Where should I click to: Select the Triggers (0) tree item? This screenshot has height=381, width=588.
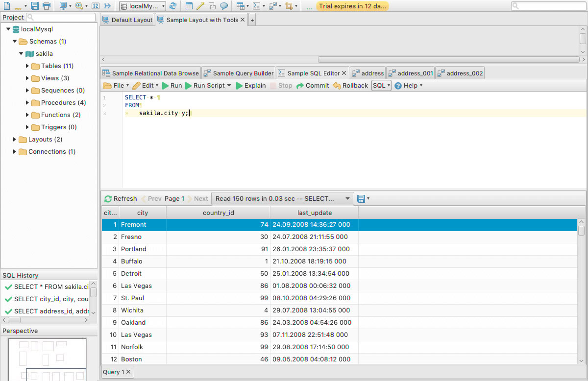54,127
